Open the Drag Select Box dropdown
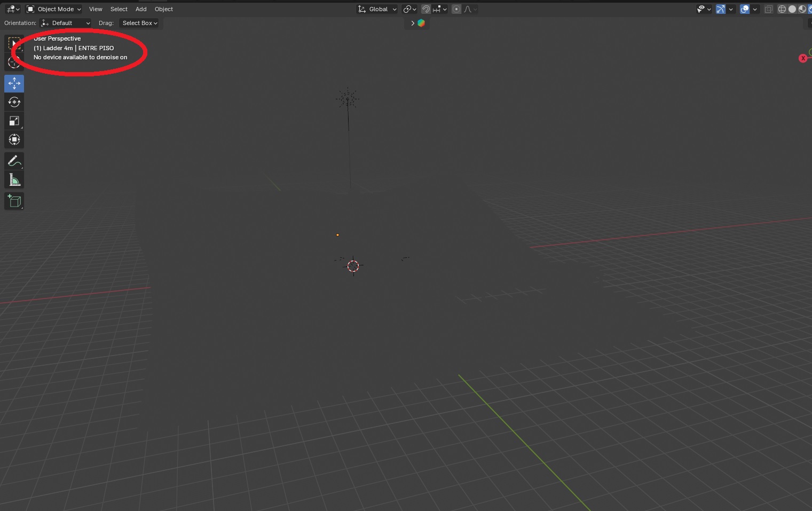The height and width of the screenshot is (511, 812). click(x=139, y=23)
